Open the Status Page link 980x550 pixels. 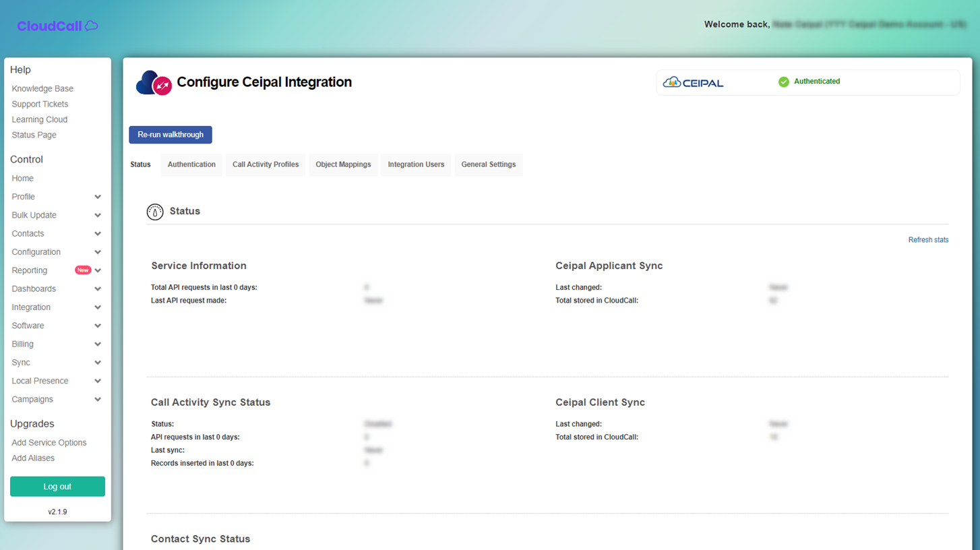[x=34, y=135]
